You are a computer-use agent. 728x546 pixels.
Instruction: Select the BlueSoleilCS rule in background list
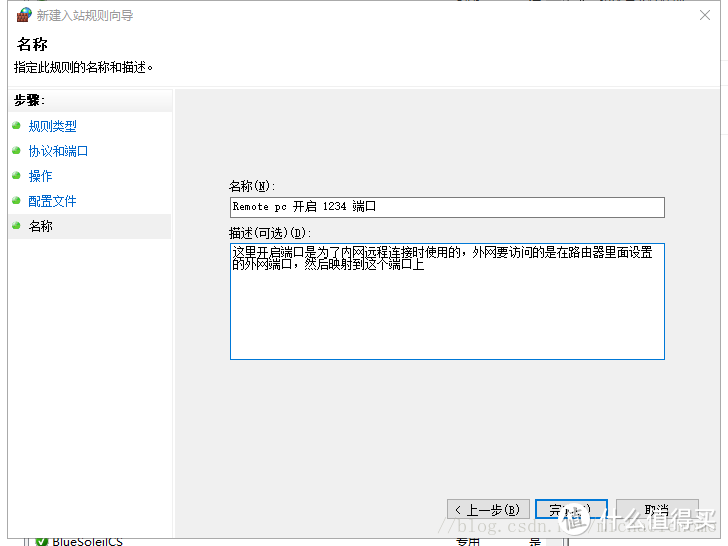coord(86,541)
